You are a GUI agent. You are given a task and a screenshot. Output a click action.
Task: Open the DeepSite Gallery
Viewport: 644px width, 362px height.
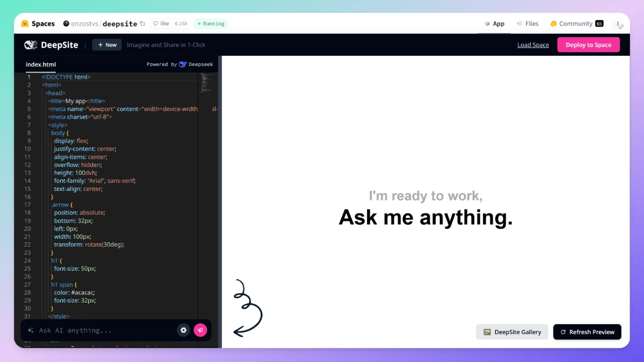click(512, 332)
